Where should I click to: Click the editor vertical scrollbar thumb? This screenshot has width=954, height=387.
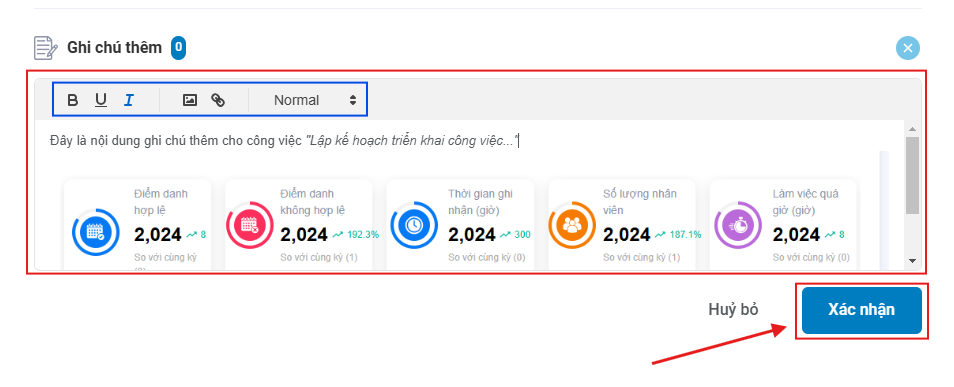tap(911, 175)
